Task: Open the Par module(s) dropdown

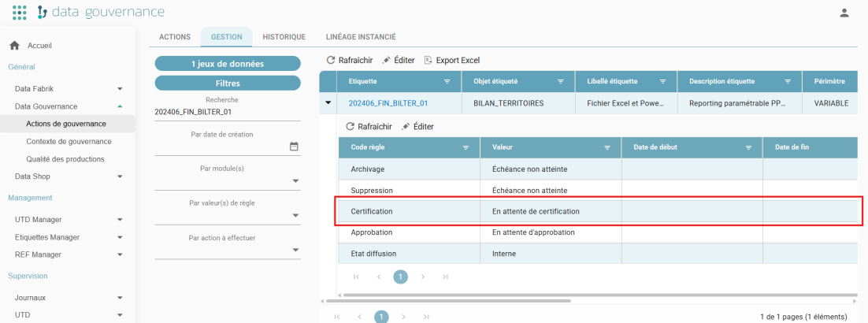Action: (295, 181)
